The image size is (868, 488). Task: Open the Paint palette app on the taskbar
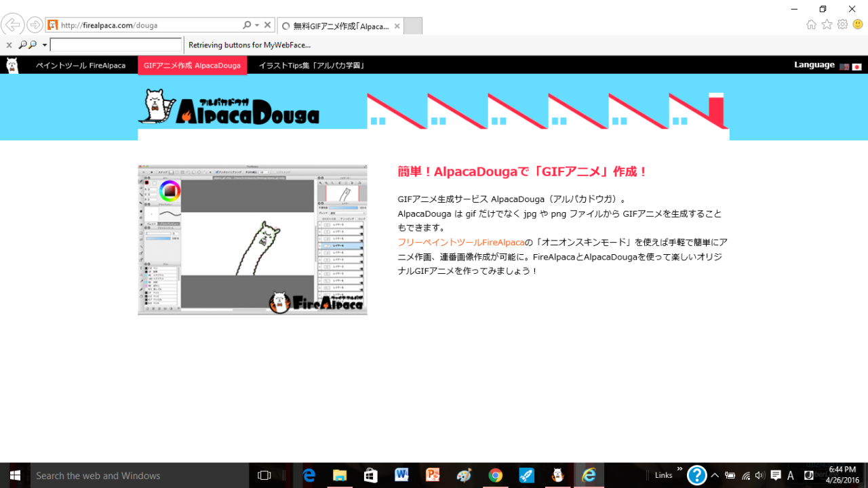(x=464, y=475)
